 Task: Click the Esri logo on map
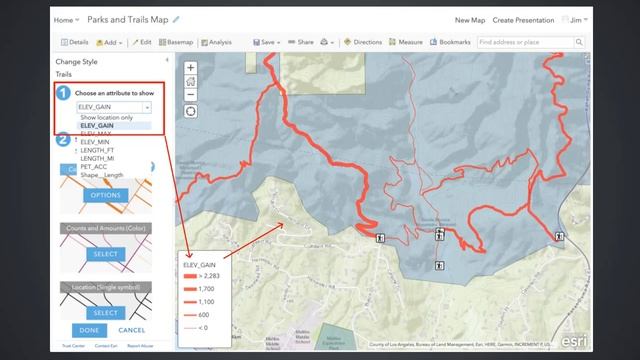click(574, 341)
